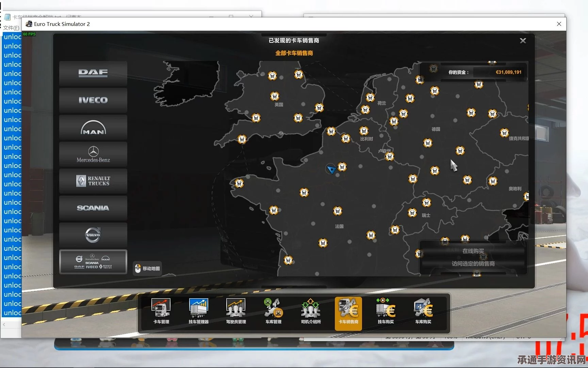Viewport: 588px width, 368px height.
Task: Click the 奥地利 country label on map
Action: click(x=515, y=188)
